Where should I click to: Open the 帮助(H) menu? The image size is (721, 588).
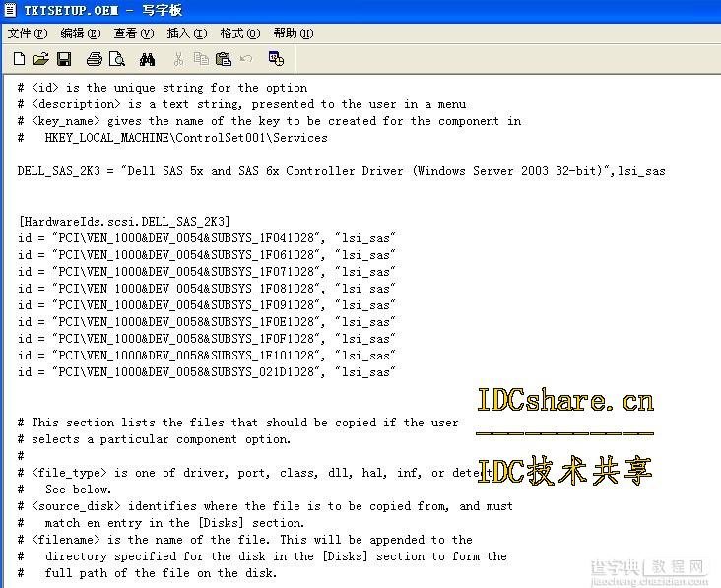tap(294, 33)
